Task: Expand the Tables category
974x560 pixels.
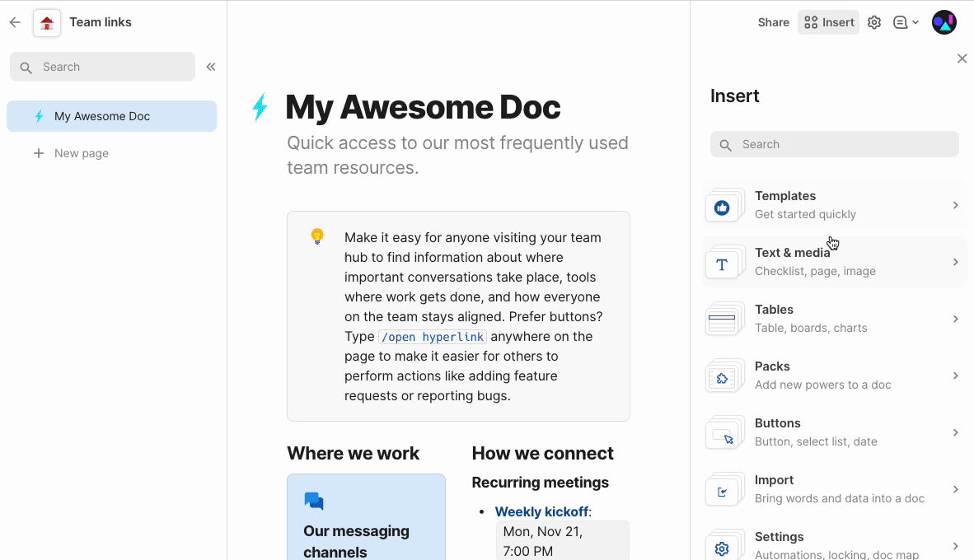Action: click(x=834, y=319)
